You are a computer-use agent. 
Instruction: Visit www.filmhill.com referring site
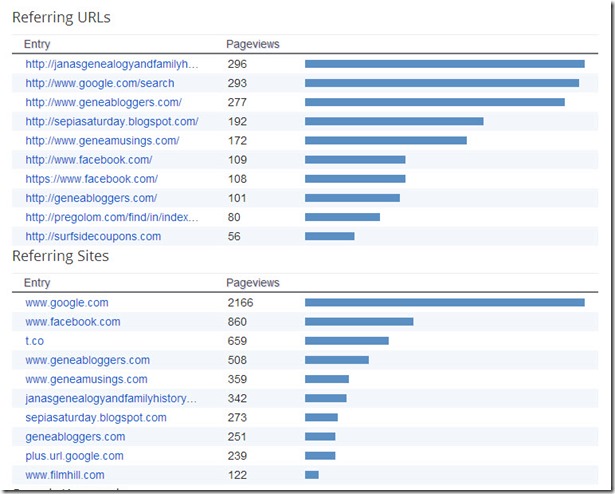click(65, 475)
